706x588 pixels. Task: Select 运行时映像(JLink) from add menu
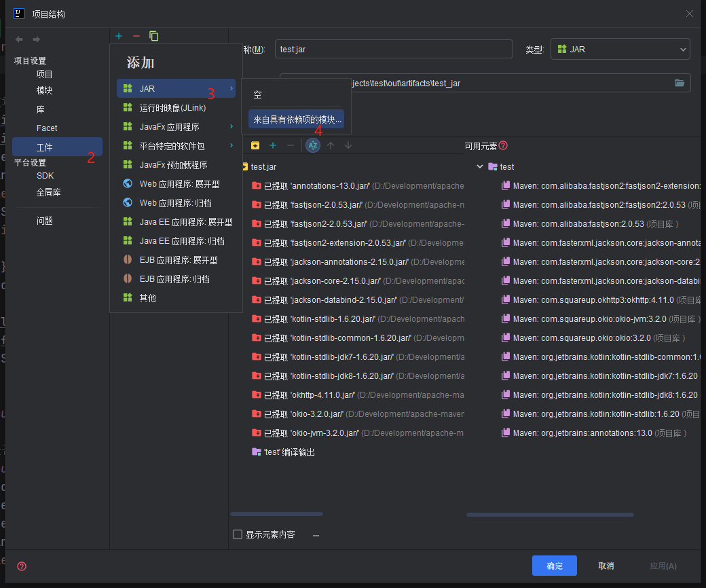point(172,108)
